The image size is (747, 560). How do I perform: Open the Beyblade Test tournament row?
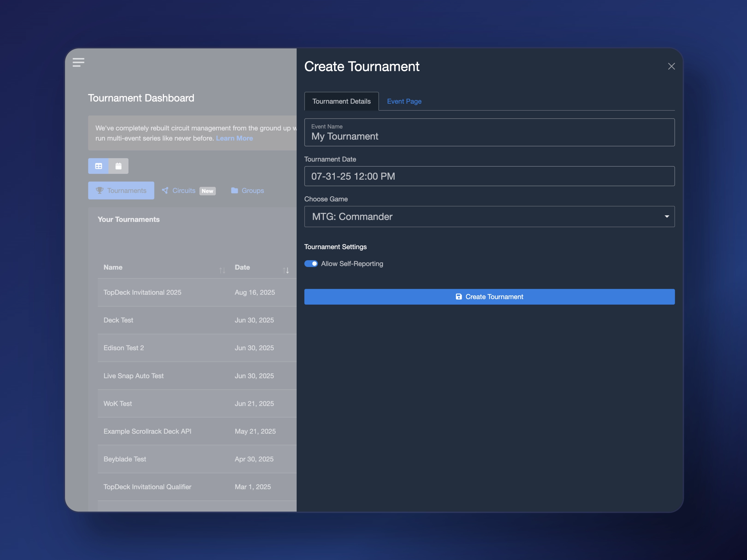click(125, 459)
